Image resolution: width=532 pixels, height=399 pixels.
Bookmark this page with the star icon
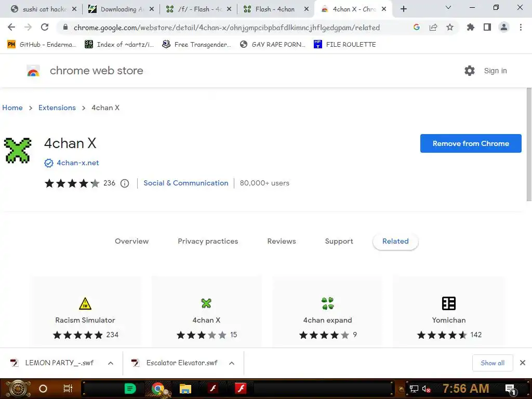coord(449,27)
